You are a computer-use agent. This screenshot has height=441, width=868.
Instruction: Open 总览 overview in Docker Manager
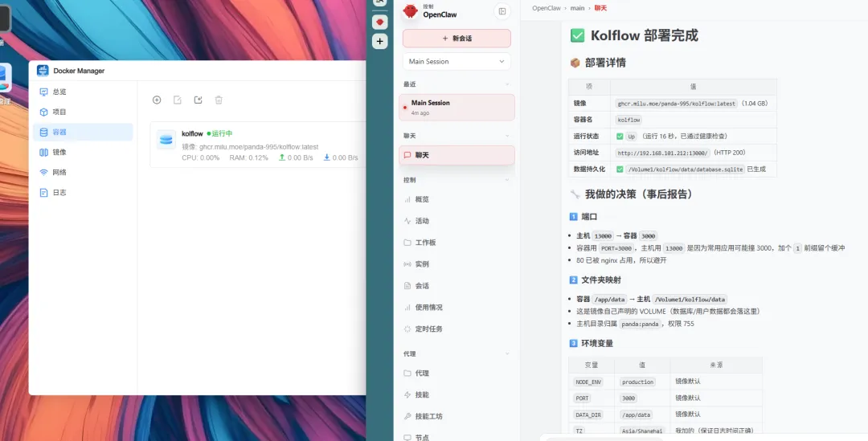pos(83,92)
